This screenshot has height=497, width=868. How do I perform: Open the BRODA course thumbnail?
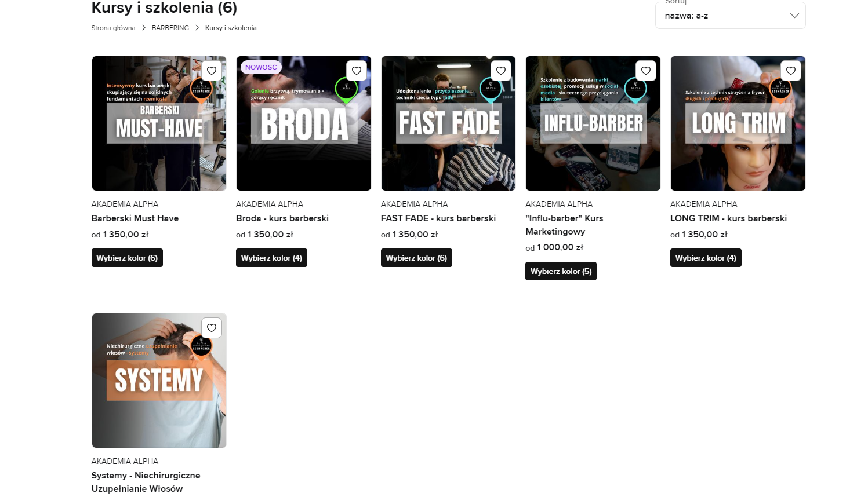pyautogui.click(x=304, y=123)
